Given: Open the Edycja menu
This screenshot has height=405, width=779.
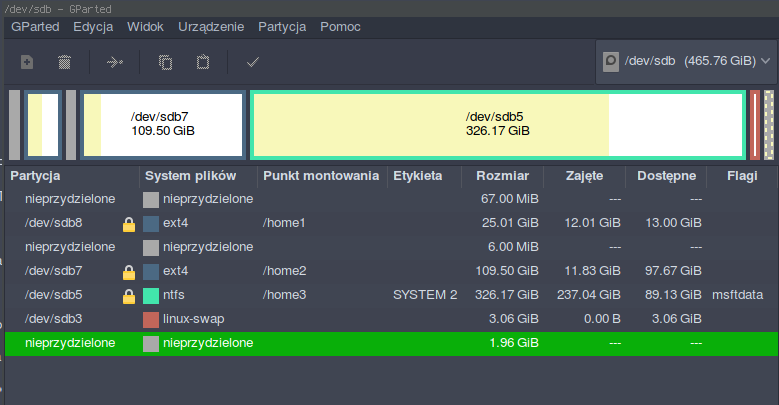Looking at the screenshot, I should pos(93,26).
